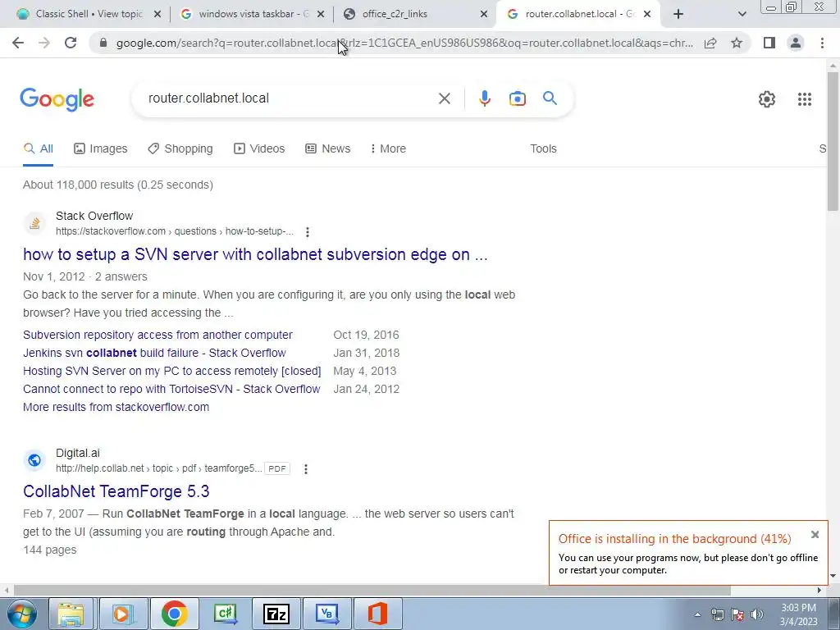Viewport: 840px width, 630px height.
Task: Open the Chrome profile avatar icon
Action: tap(796, 43)
